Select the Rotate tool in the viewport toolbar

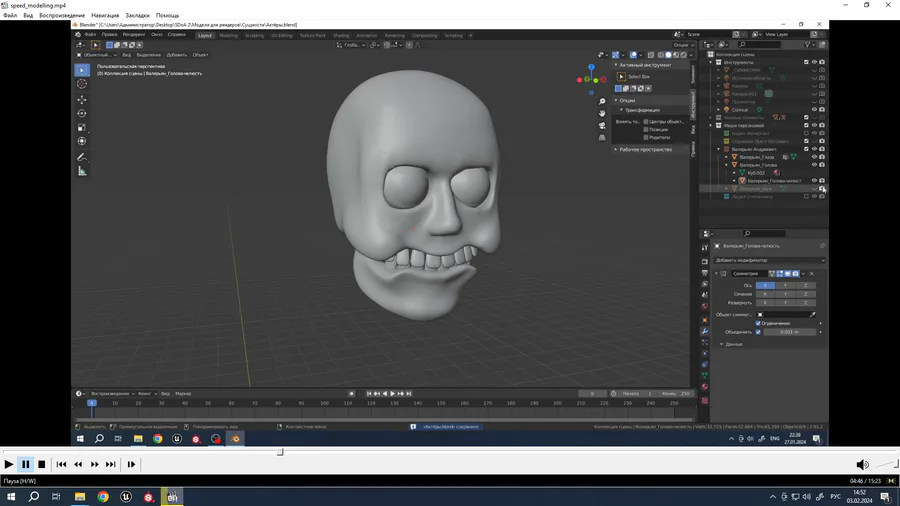tap(82, 113)
